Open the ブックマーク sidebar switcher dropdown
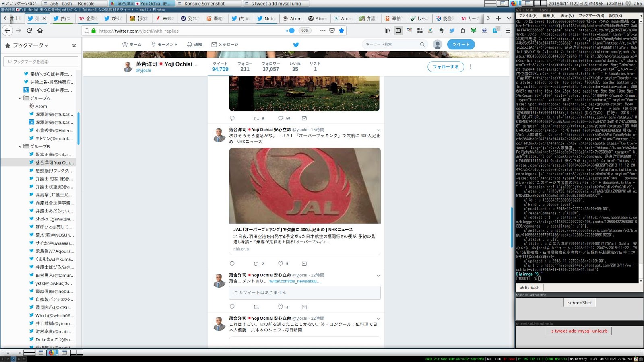 (x=31, y=45)
